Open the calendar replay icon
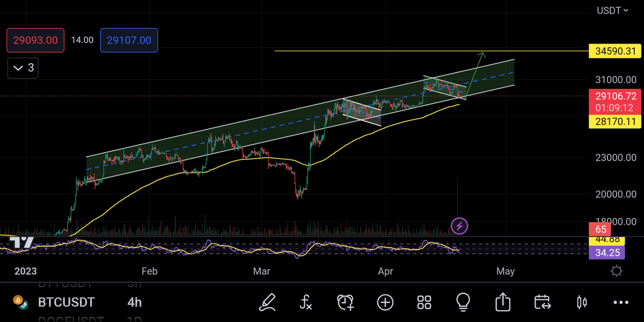 [x=542, y=302]
